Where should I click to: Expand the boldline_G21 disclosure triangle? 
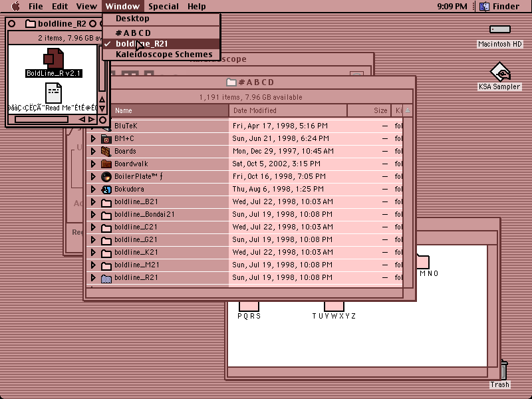pyautogui.click(x=93, y=240)
